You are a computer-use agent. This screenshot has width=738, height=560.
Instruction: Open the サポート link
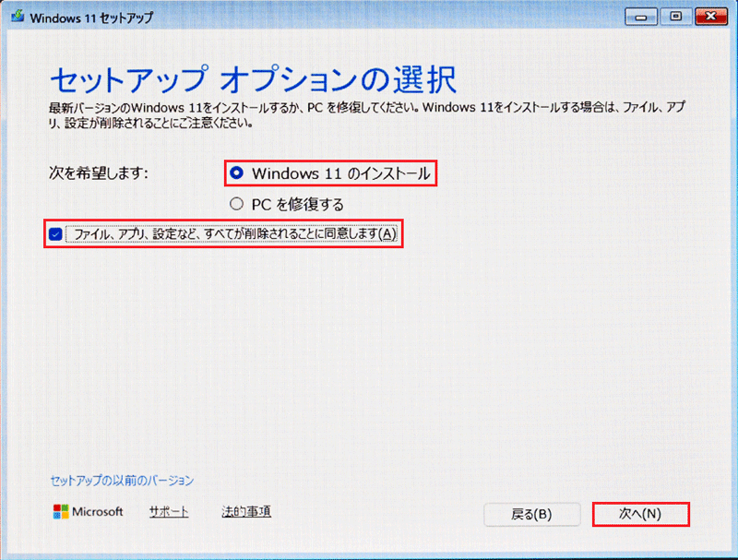169,511
